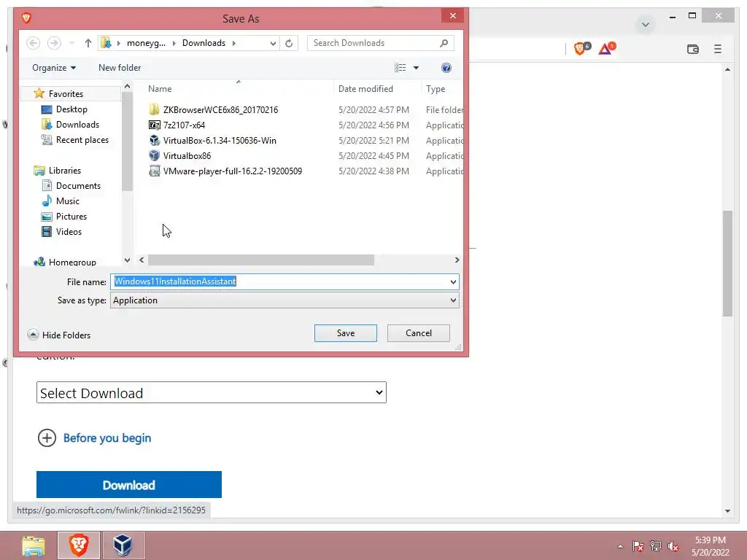Viewport: 747px width, 560px height.
Task: Click the Back arrow in Save As dialog
Action: 33,43
